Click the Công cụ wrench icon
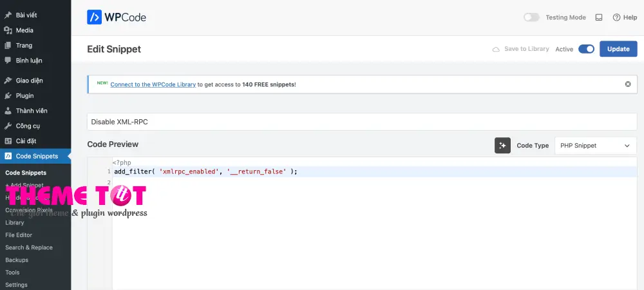This screenshot has width=644, height=290. [x=8, y=126]
